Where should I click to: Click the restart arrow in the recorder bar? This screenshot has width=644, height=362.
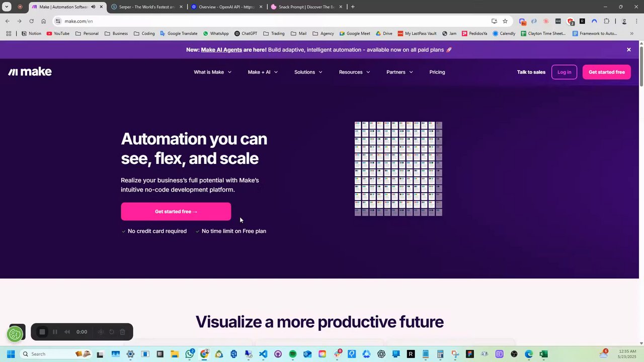[112, 332]
